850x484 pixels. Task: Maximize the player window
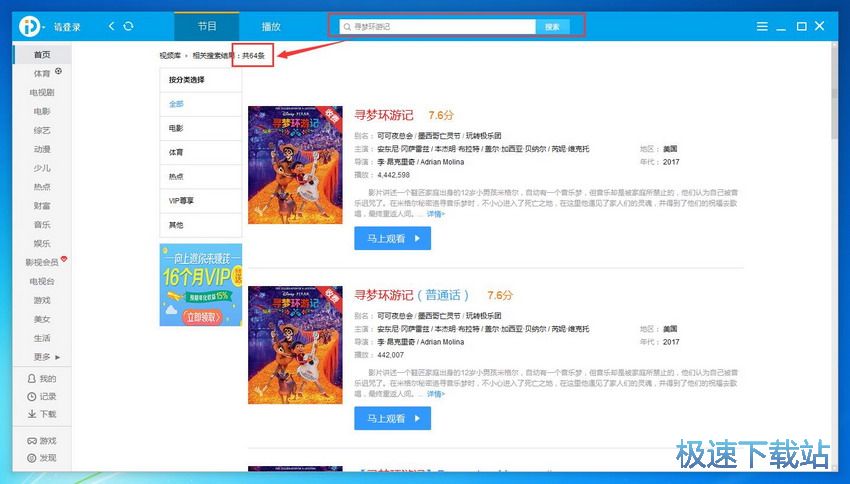[x=801, y=26]
